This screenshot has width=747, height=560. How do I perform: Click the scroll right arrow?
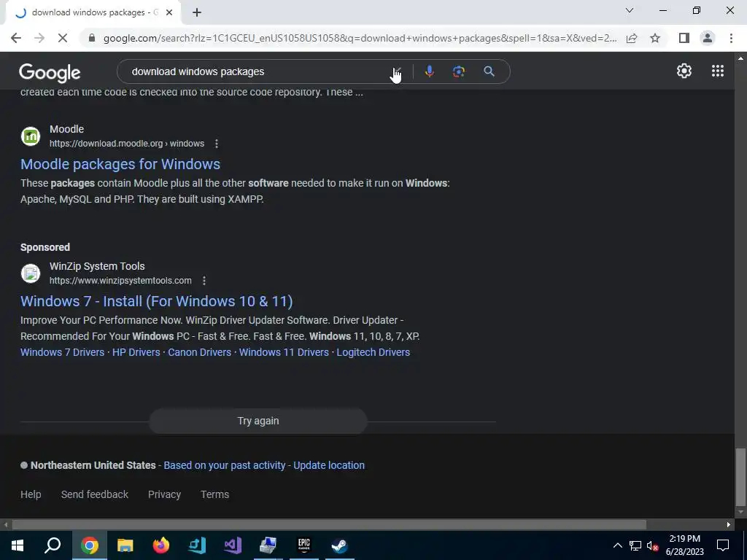pos(729,525)
